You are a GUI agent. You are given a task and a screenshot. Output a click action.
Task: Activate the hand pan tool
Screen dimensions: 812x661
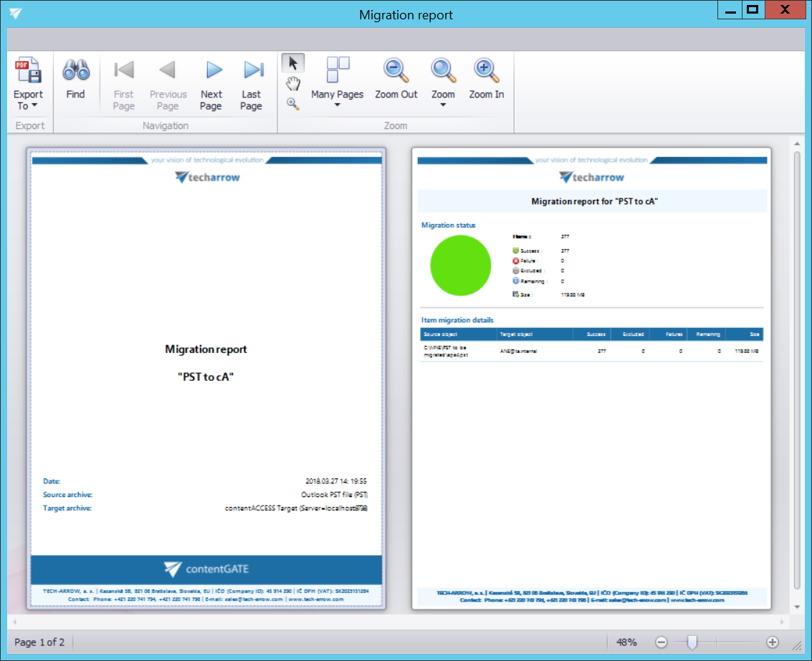[x=293, y=83]
